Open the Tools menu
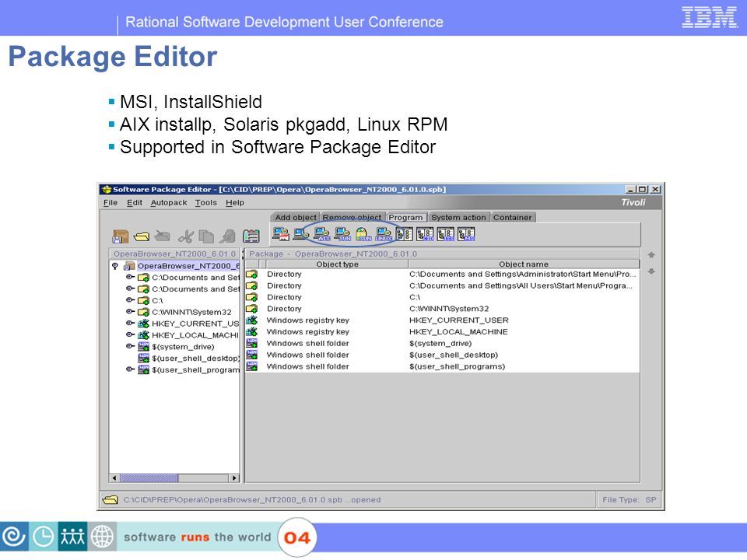Image resolution: width=747 pixels, height=560 pixels. [205, 202]
